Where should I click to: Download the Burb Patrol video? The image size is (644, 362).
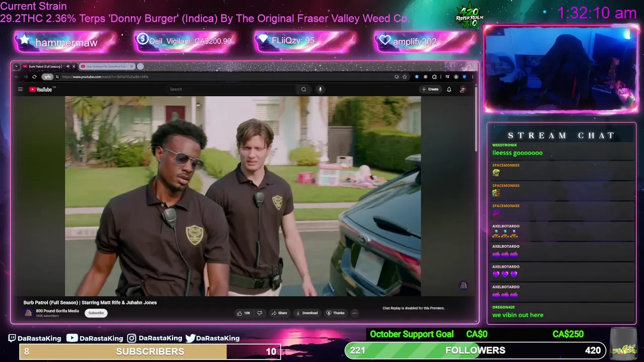pos(307,313)
